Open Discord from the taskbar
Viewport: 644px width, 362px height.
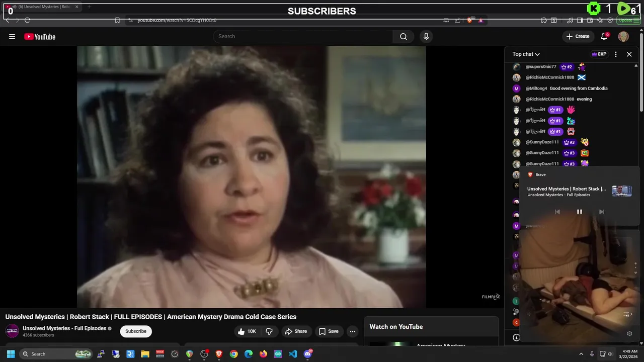pyautogui.click(x=308, y=354)
